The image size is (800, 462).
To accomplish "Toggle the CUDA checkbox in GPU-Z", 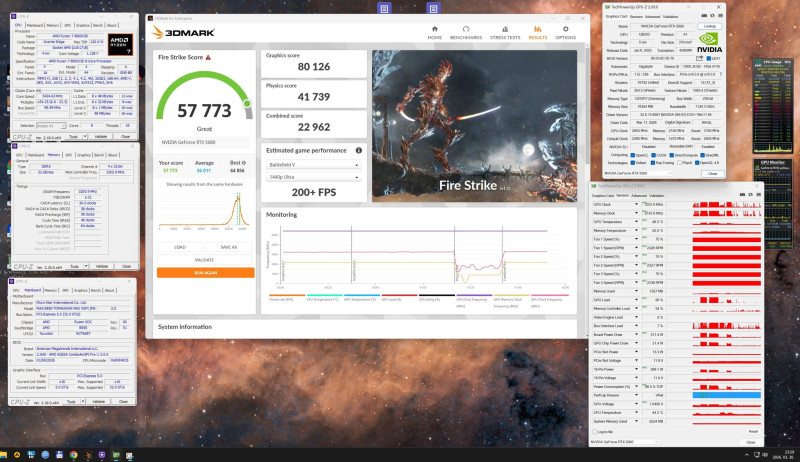I will [653, 155].
